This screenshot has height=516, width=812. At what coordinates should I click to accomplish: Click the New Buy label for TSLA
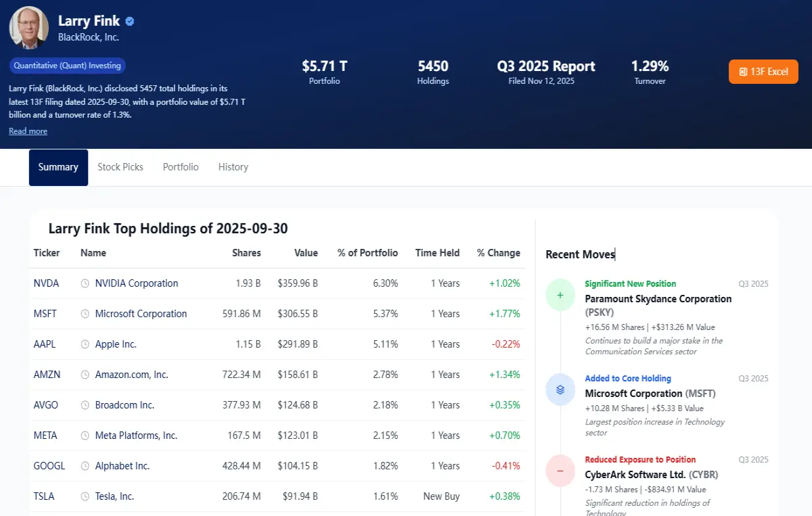pos(442,496)
